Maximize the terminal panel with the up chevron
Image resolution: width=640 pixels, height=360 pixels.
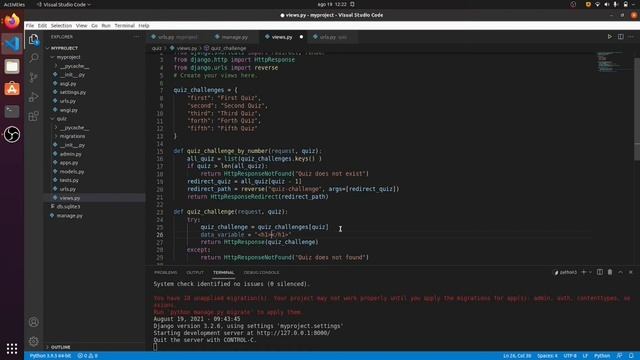620,272
